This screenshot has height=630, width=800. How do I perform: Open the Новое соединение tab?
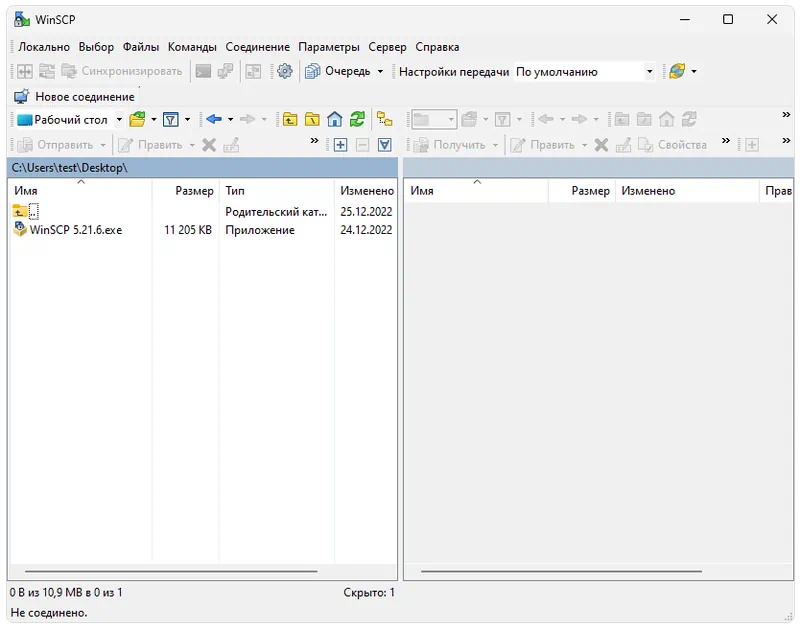[x=74, y=96]
